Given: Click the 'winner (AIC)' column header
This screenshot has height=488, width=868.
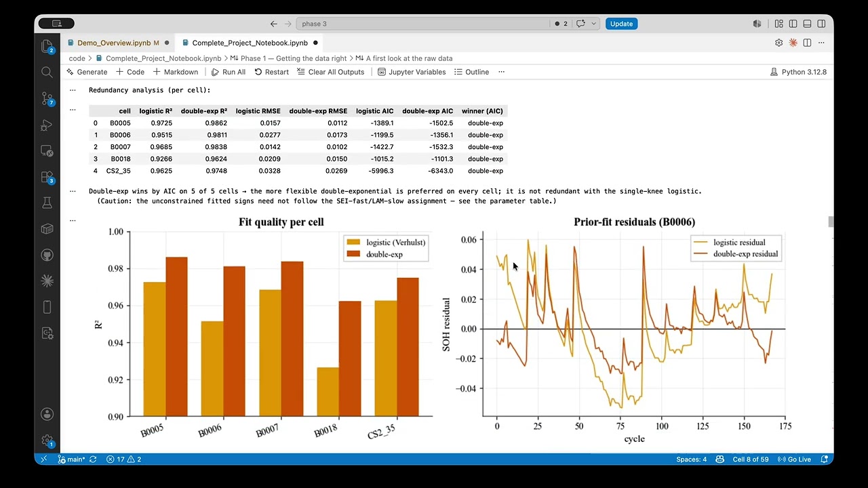Looking at the screenshot, I should pos(482,111).
